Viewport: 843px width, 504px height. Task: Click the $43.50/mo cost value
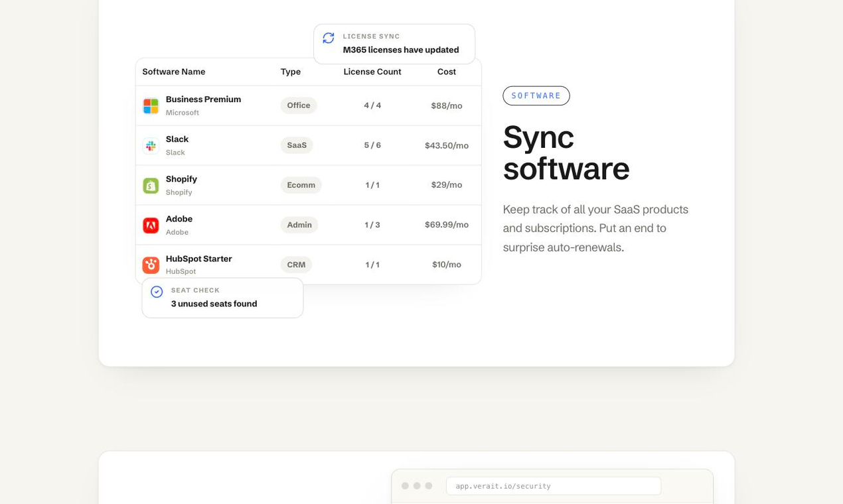tap(447, 145)
